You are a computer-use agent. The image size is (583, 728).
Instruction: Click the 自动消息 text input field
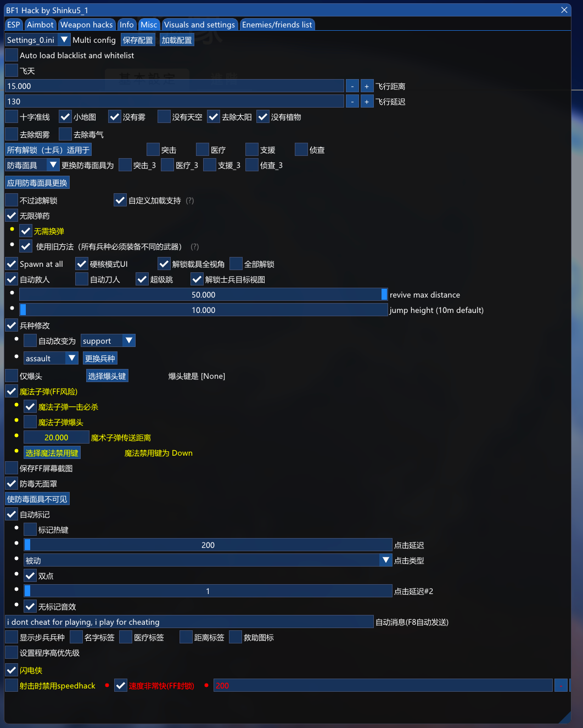click(x=189, y=622)
